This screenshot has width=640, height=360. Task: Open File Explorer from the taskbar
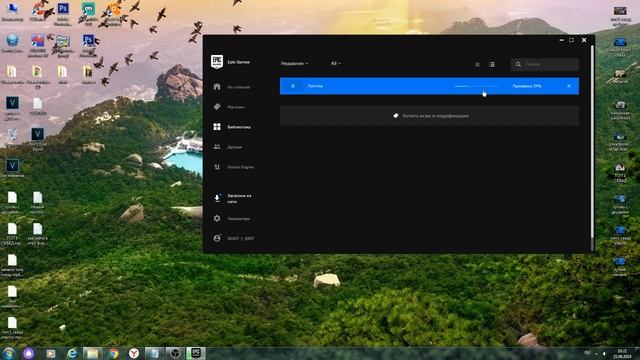pos(92,353)
